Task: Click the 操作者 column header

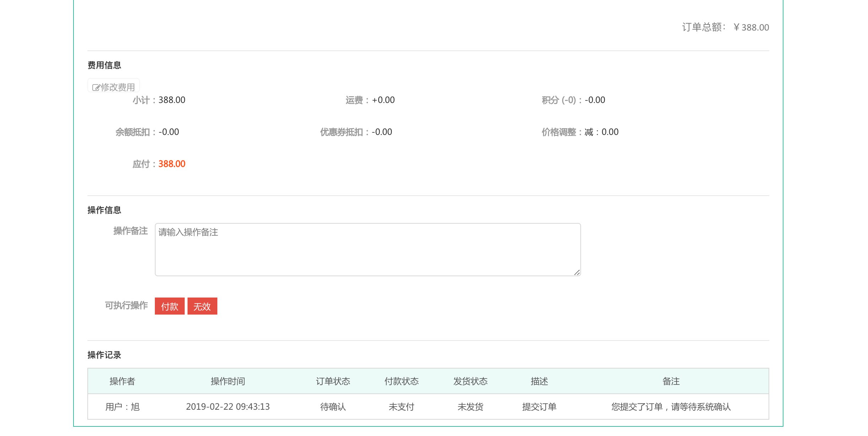Action: (123, 381)
